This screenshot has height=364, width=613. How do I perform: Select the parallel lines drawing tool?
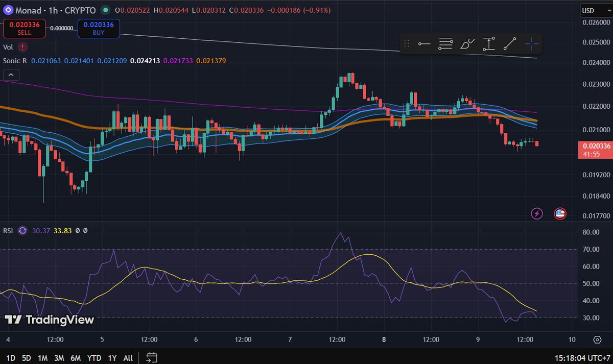point(446,44)
